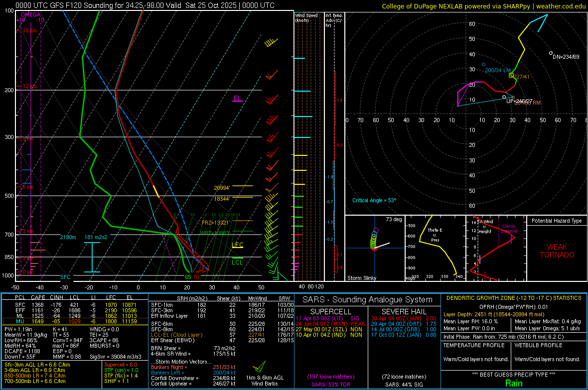Click the SHIP = 1.1 value
This screenshot has width=588, height=390.
tap(116, 381)
